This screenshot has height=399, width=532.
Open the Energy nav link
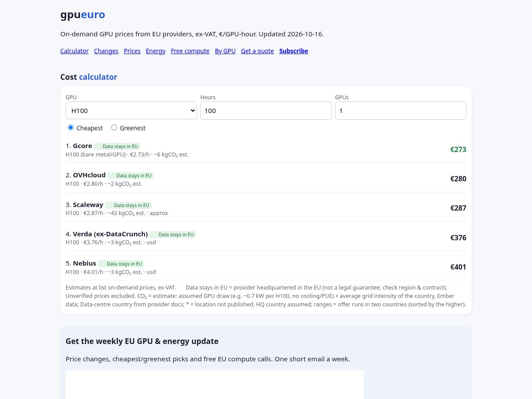156,51
